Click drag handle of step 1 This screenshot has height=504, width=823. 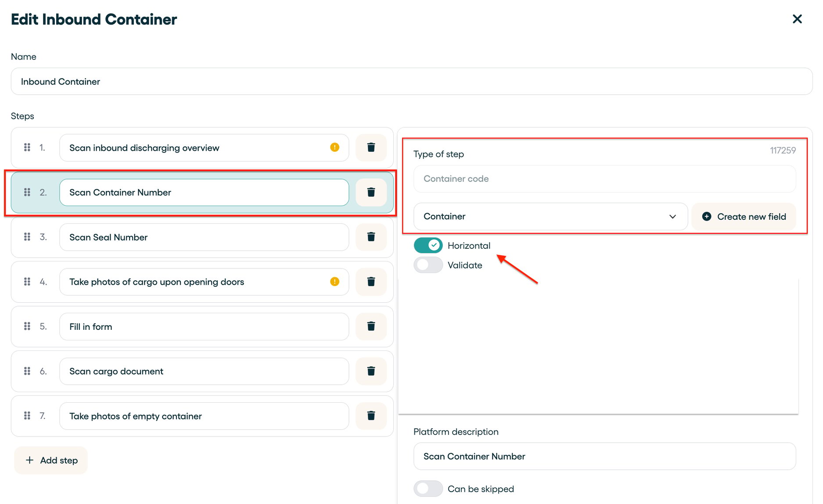point(27,147)
